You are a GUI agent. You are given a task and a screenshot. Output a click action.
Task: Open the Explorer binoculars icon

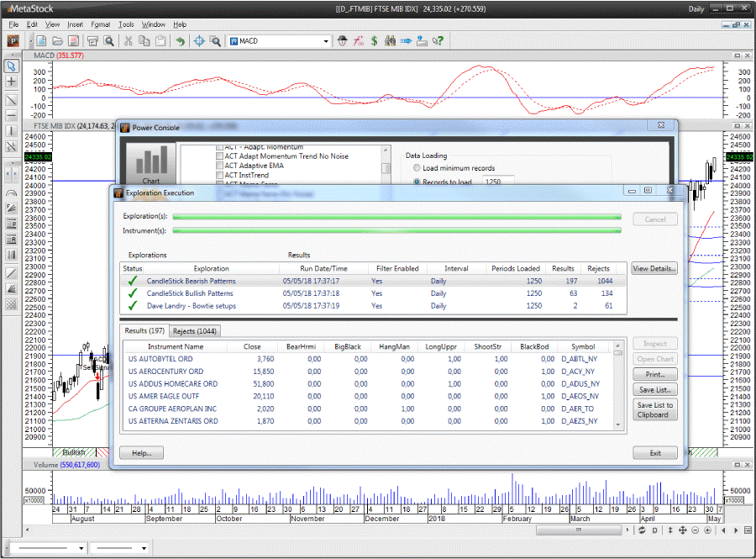point(390,41)
